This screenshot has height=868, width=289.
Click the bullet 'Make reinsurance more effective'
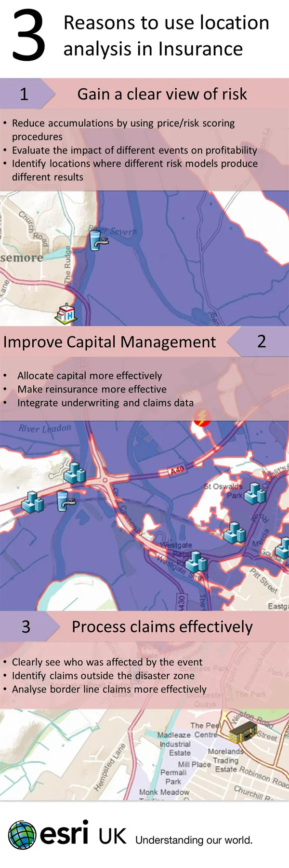[x=92, y=389]
